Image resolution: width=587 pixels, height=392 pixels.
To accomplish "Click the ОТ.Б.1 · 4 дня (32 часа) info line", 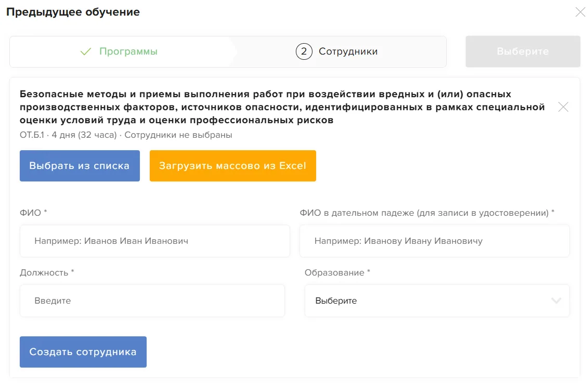I will tap(126, 135).
